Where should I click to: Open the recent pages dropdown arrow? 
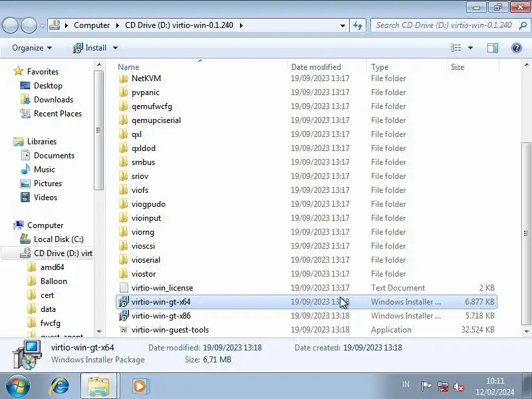(x=43, y=25)
